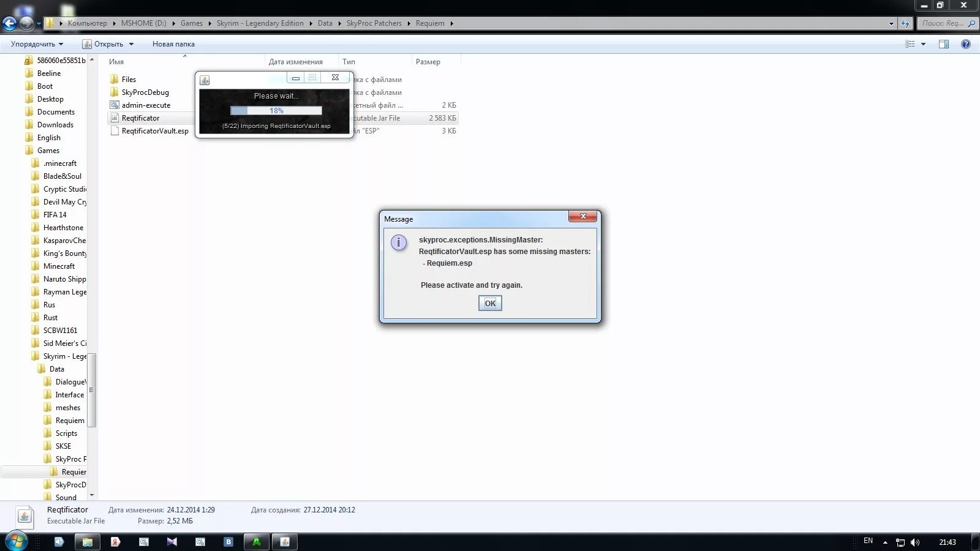Select the Reqtificator jar file

pyautogui.click(x=140, y=118)
